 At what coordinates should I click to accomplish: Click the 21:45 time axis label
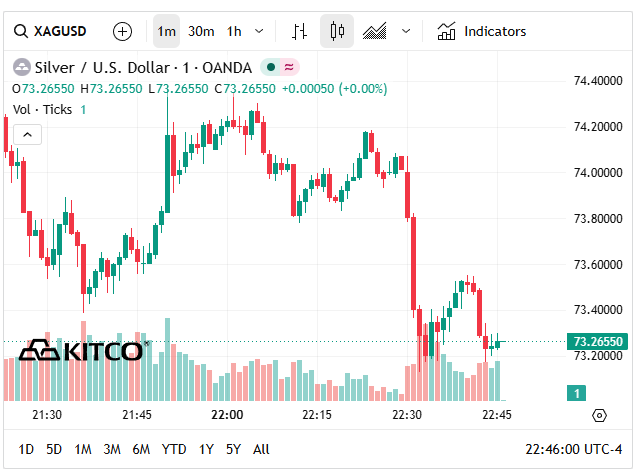pos(137,415)
